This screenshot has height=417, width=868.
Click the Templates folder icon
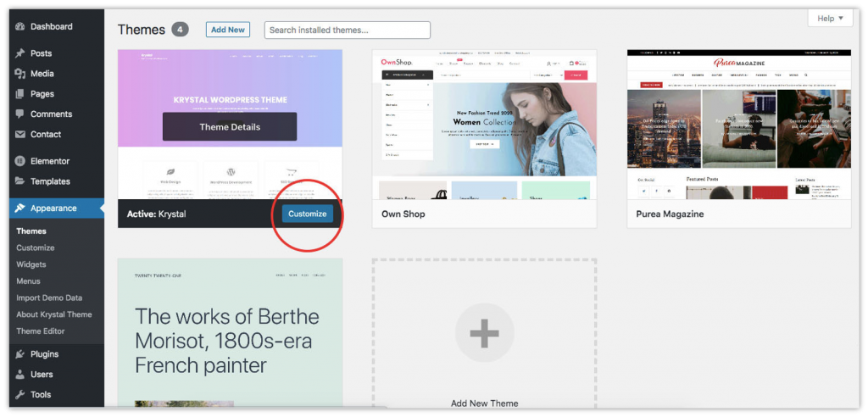click(x=20, y=181)
